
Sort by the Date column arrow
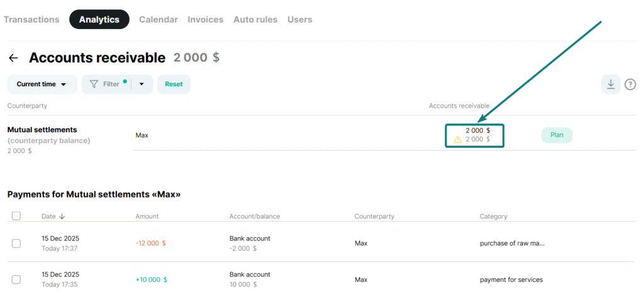[62, 217]
